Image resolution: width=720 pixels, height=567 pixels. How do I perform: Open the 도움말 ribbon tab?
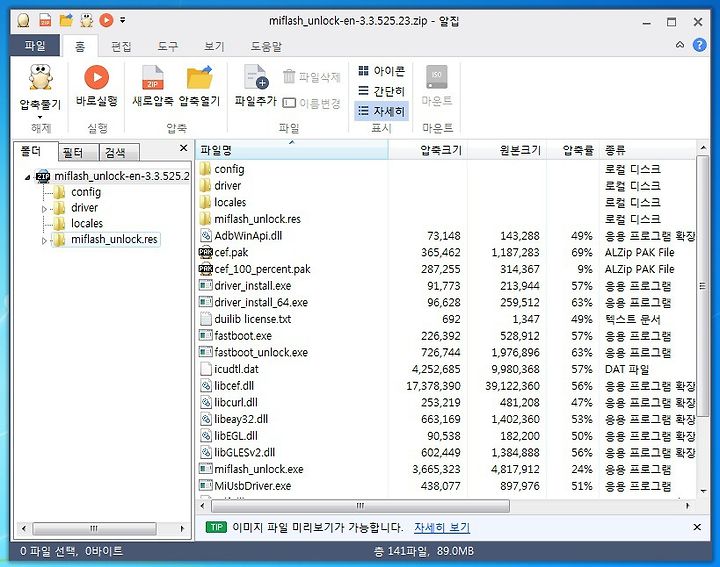click(266, 46)
